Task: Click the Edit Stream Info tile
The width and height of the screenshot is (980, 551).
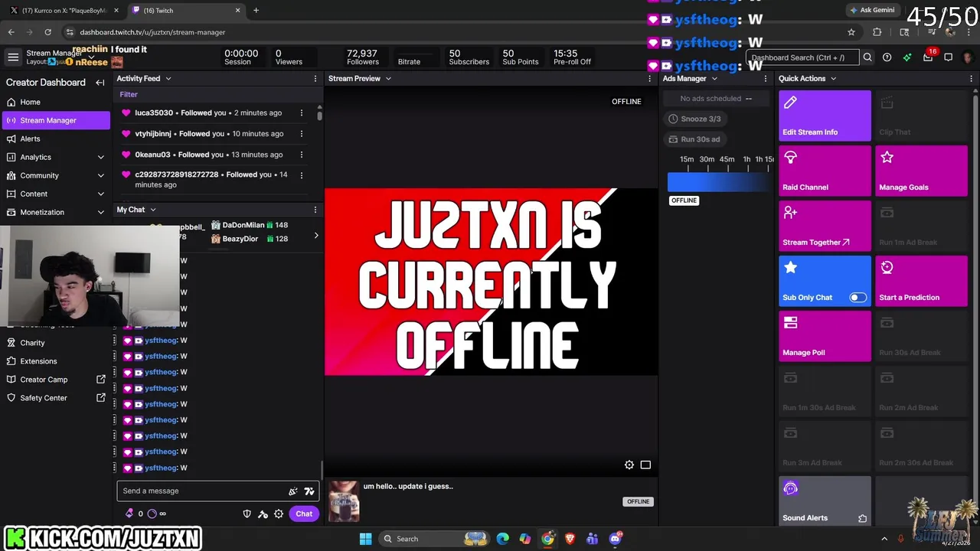Action: (x=825, y=116)
